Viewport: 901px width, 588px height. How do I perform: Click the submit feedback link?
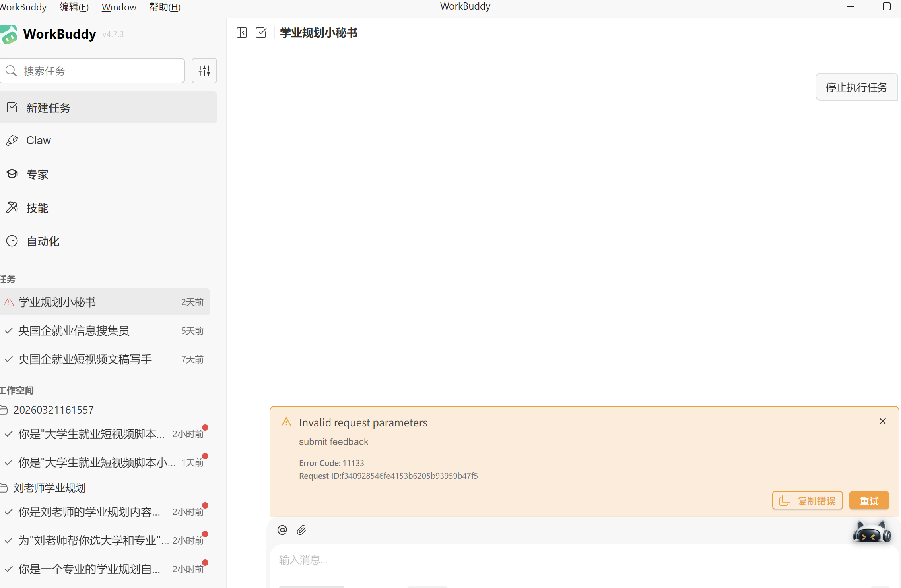(x=333, y=442)
